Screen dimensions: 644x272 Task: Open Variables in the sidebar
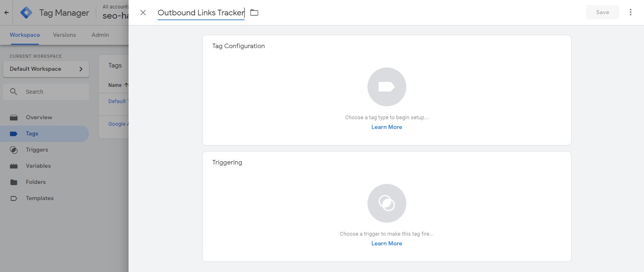[38, 166]
